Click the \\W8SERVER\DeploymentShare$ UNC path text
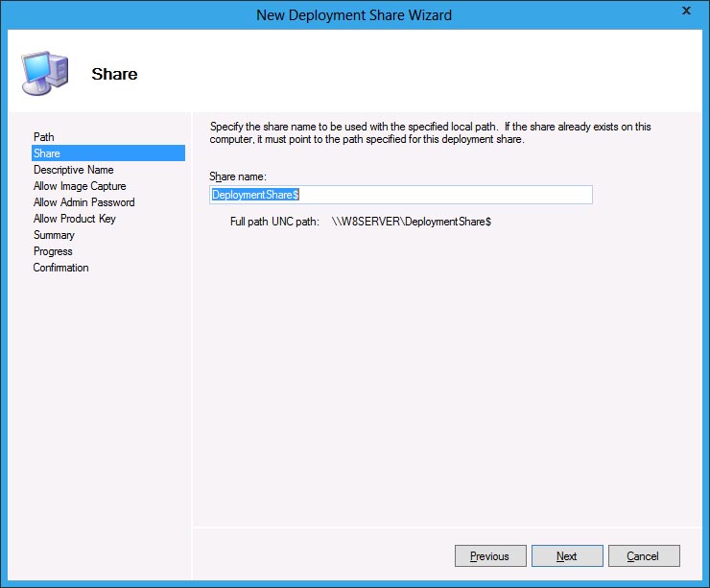710x588 pixels. coord(412,222)
